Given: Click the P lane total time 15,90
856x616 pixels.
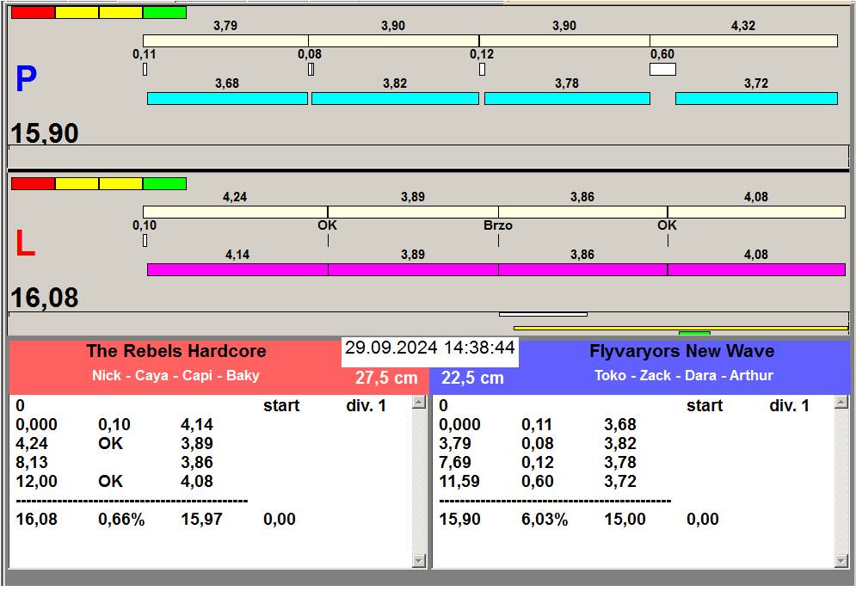Looking at the screenshot, I should 45,133.
